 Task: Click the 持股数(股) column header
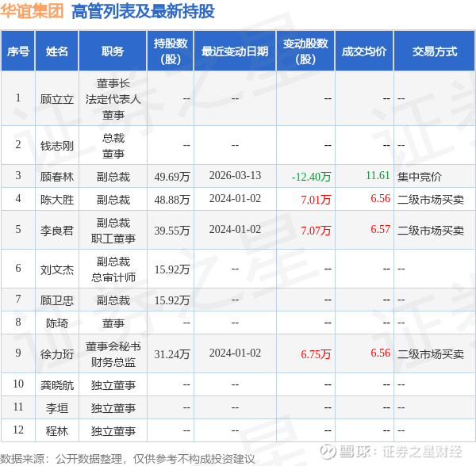[171, 52]
